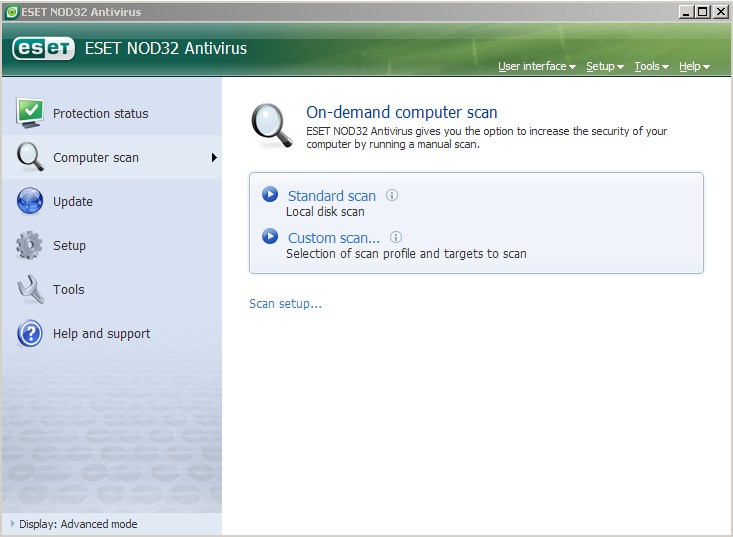The width and height of the screenshot is (733, 537).
Task: Click the blue play icon for Custom scan
Action: click(x=270, y=237)
